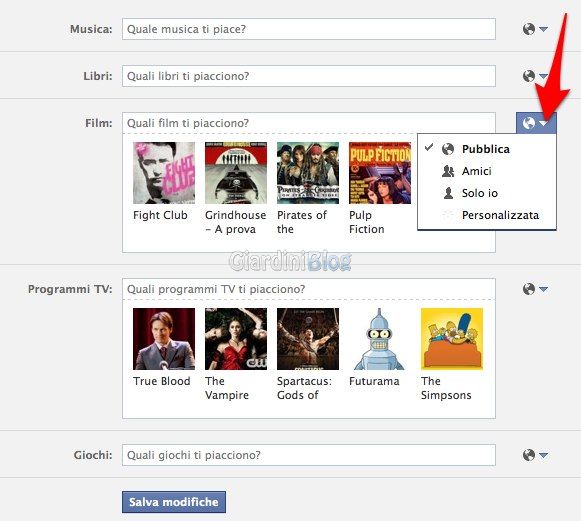Open the privacy globe dropdown for Giochi
The width and height of the screenshot is (581, 521).
(535, 455)
